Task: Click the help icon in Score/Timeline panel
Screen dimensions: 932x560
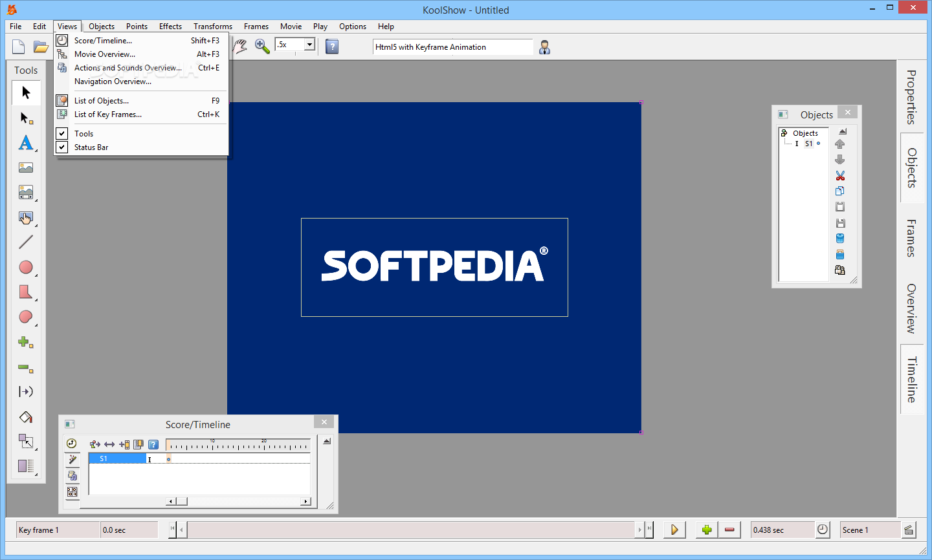Action: click(153, 444)
